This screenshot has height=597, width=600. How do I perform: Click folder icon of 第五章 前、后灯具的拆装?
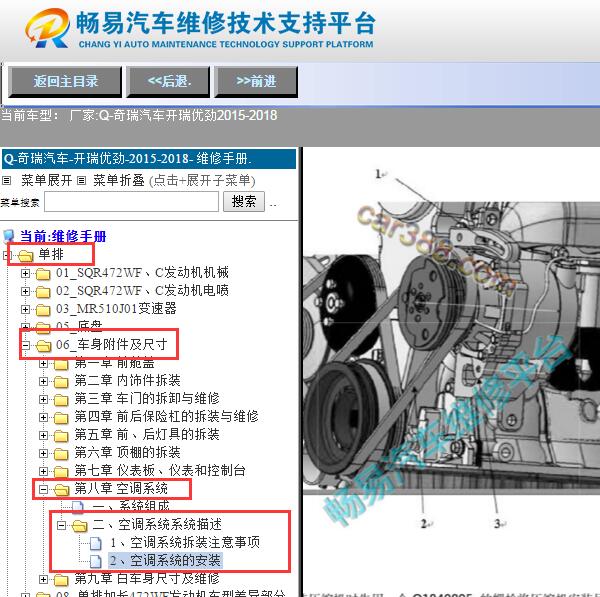(61, 436)
